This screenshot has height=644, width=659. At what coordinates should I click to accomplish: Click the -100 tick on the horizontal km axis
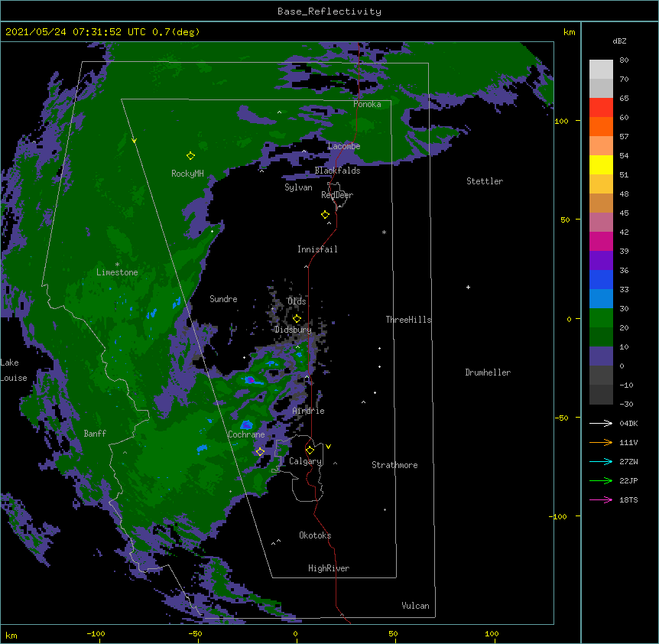[x=96, y=633]
